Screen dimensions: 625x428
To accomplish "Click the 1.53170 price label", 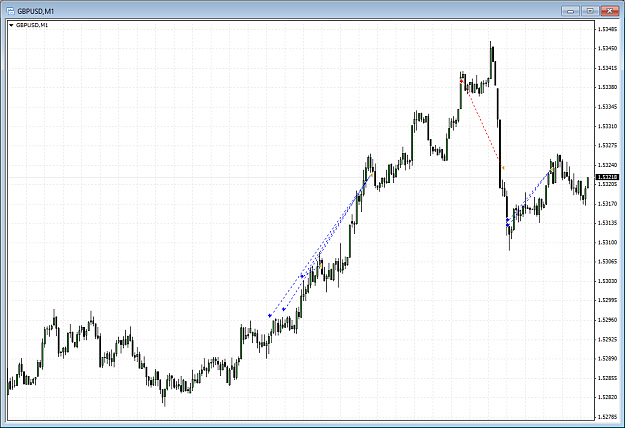I will (x=607, y=204).
